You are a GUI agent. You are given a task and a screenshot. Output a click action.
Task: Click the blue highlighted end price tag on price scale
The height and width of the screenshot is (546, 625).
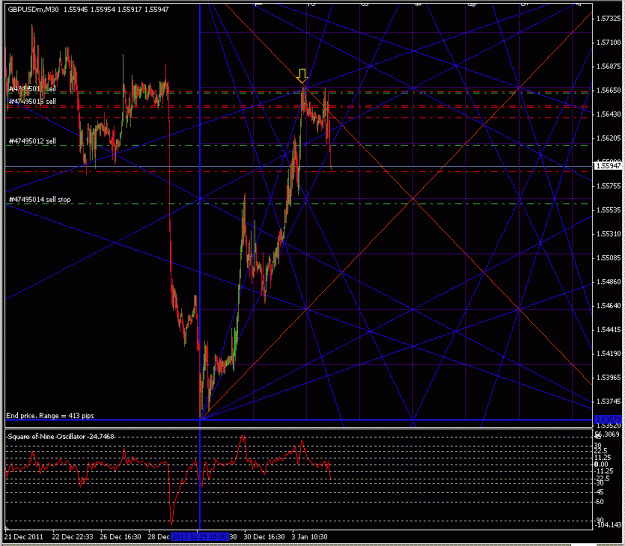pyautogui.click(x=608, y=419)
